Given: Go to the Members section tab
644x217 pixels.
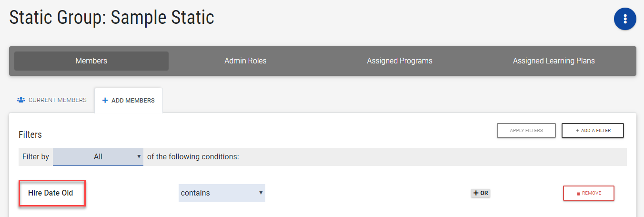Looking at the screenshot, I should point(91,61).
